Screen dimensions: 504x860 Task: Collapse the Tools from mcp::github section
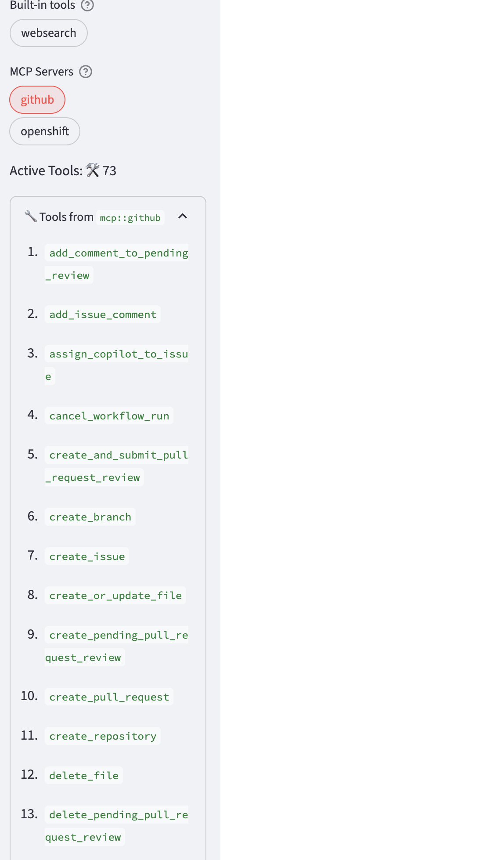183,217
